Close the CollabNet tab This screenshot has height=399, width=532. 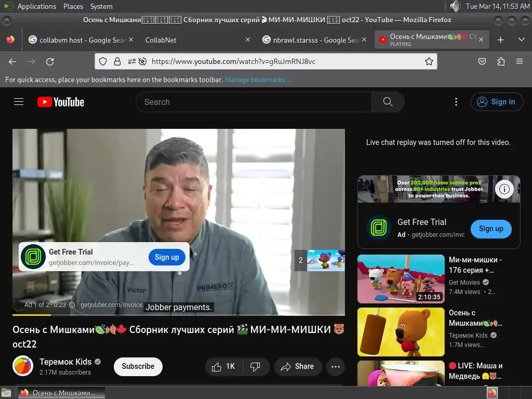tap(248, 39)
